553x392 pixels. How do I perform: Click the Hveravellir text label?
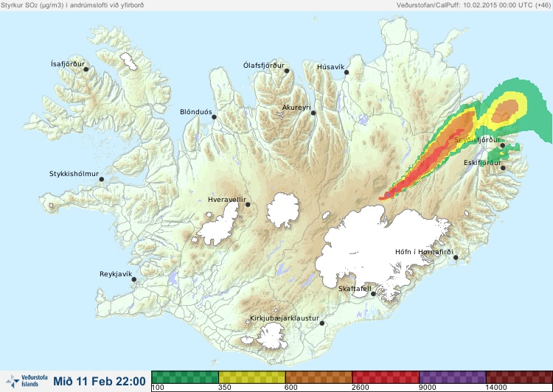click(227, 200)
